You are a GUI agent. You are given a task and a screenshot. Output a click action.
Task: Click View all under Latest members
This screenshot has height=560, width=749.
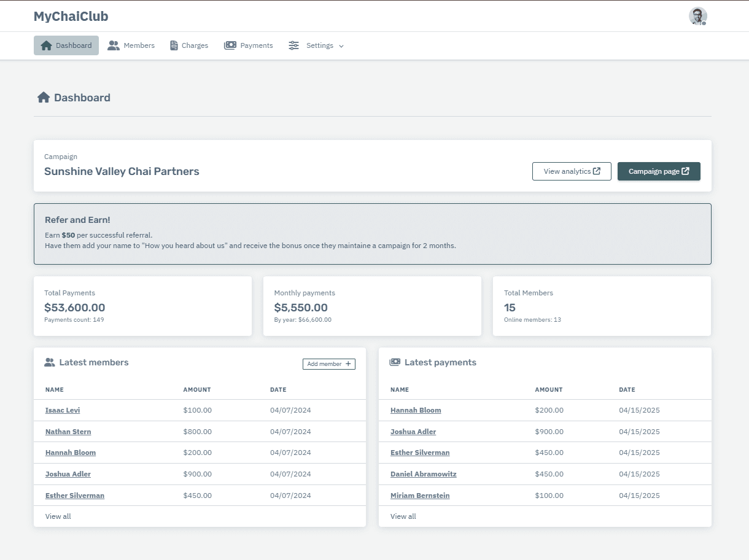58,516
